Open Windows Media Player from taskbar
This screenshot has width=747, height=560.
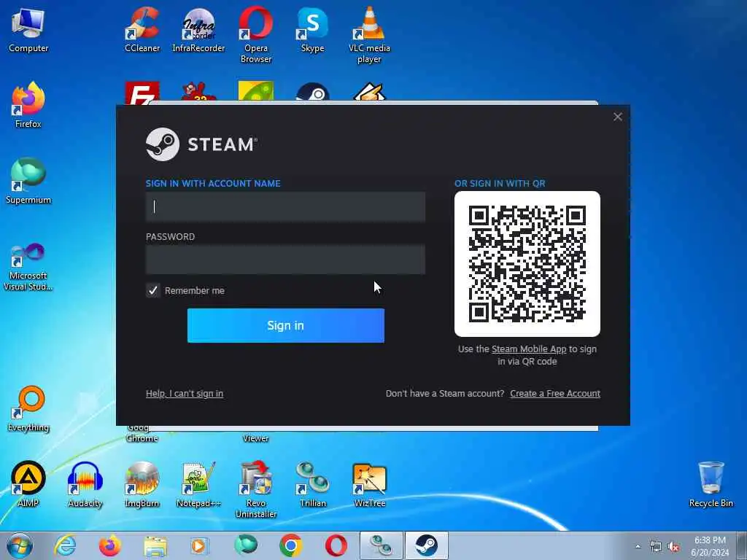pos(200,545)
